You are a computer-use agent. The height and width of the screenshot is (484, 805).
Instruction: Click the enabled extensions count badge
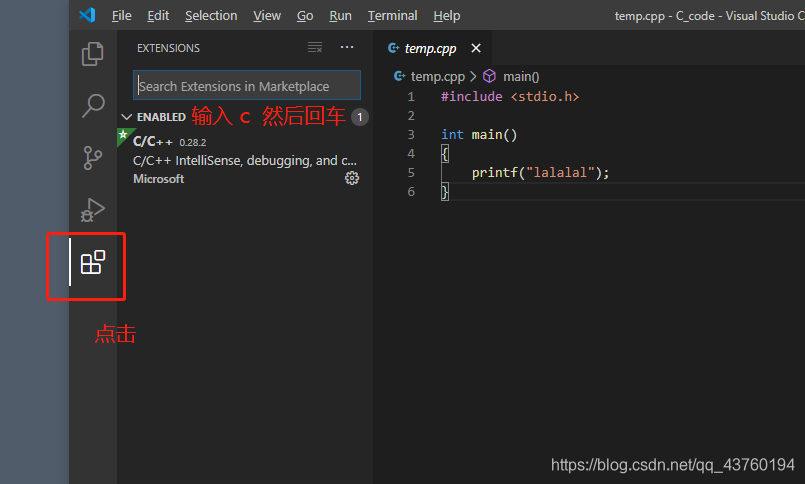360,117
